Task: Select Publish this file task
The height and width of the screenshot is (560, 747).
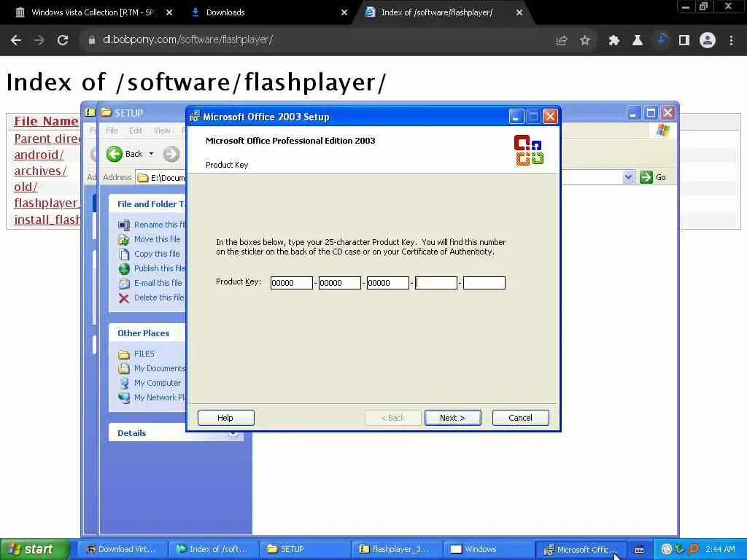Action: click(x=160, y=268)
